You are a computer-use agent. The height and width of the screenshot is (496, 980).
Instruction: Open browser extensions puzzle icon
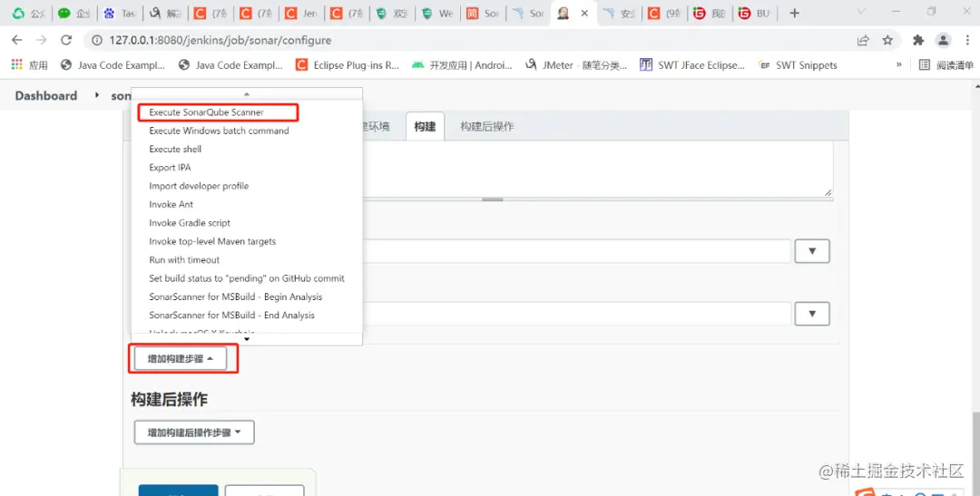click(x=918, y=40)
